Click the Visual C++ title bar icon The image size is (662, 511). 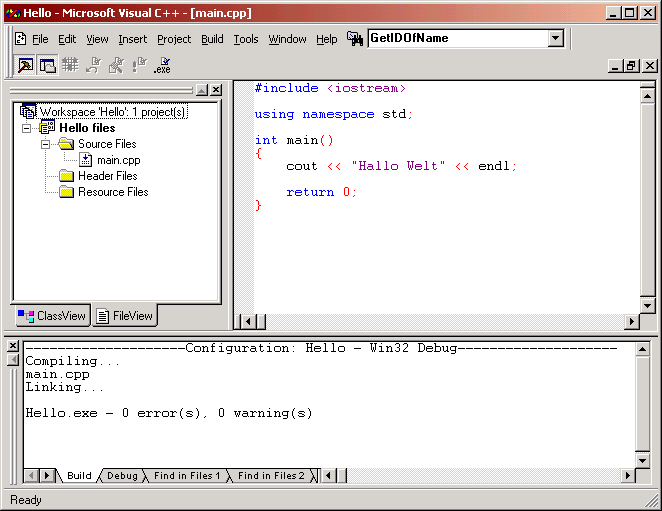[x=13, y=13]
